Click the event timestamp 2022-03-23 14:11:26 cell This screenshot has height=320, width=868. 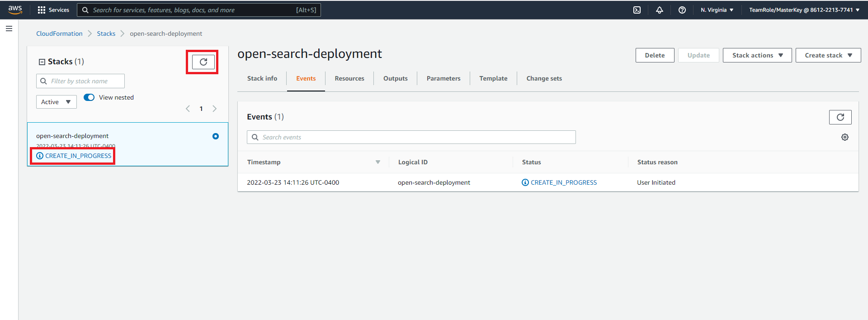[x=293, y=182]
